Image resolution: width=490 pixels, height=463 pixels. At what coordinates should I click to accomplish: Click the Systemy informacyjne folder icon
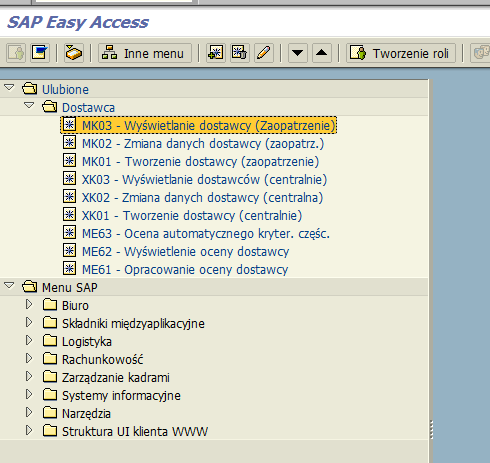coord(50,395)
